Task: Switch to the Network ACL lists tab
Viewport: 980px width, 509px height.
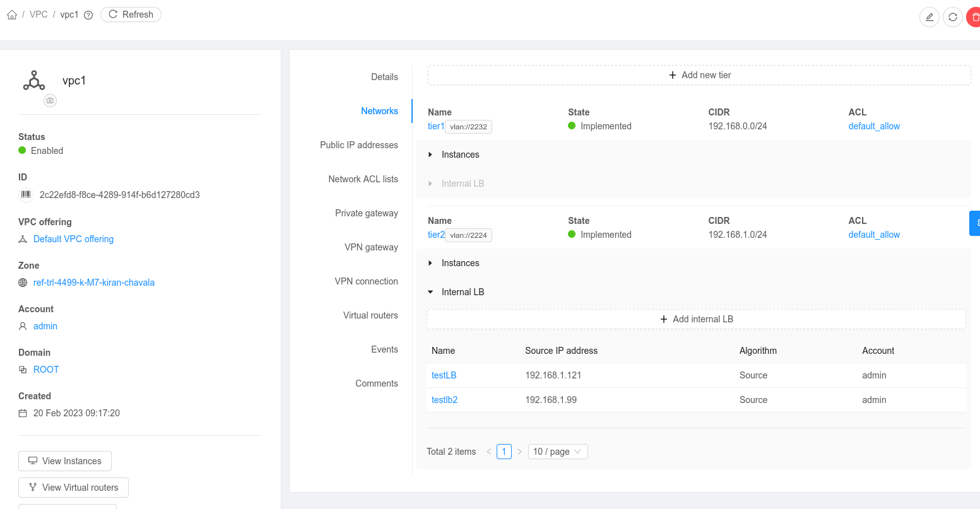Action: coord(363,178)
